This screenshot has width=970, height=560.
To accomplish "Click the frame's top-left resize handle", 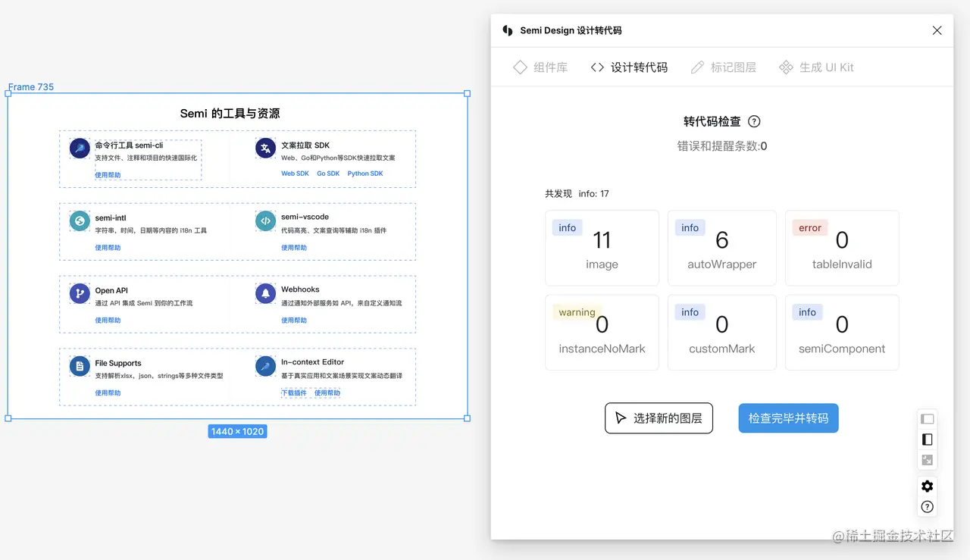I will (8, 93).
